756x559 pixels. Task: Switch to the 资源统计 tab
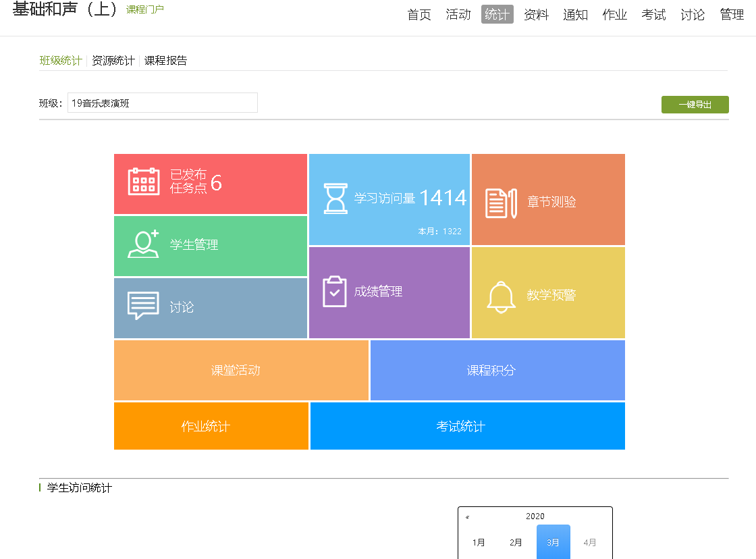[x=113, y=60]
